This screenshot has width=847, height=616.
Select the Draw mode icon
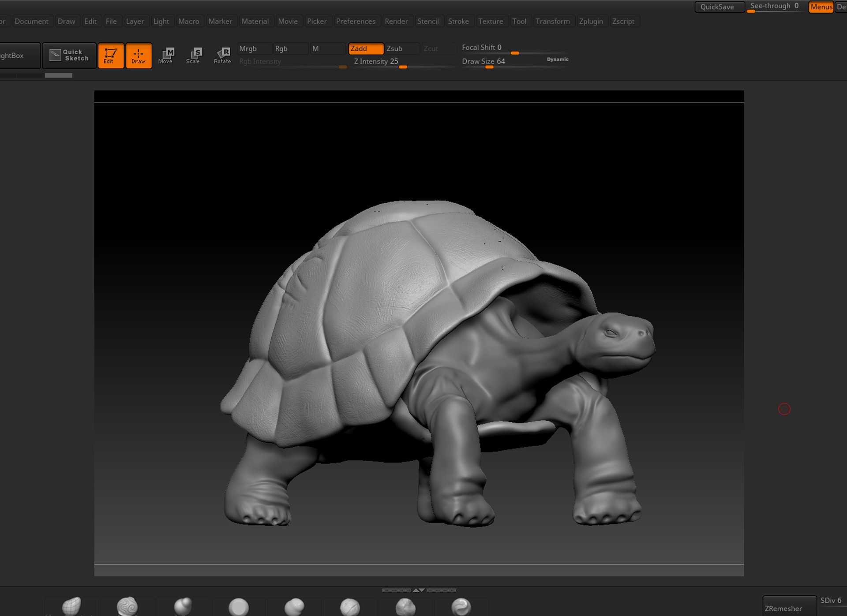pos(139,56)
